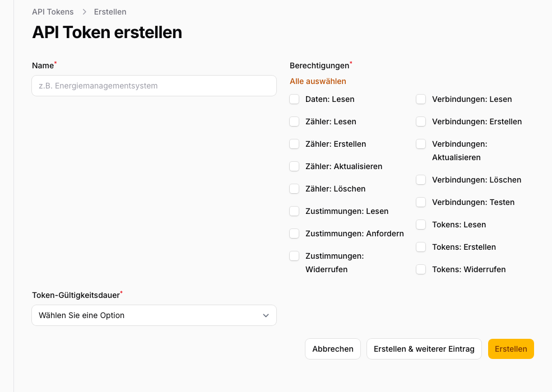Tick 'Verbindungen: Testen' checkbox
This screenshot has width=552, height=392.
click(421, 202)
